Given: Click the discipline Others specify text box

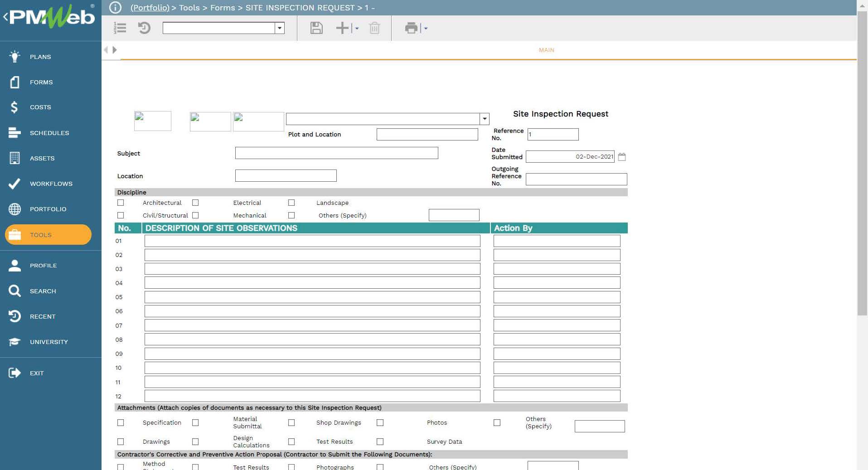Looking at the screenshot, I should point(454,215).
